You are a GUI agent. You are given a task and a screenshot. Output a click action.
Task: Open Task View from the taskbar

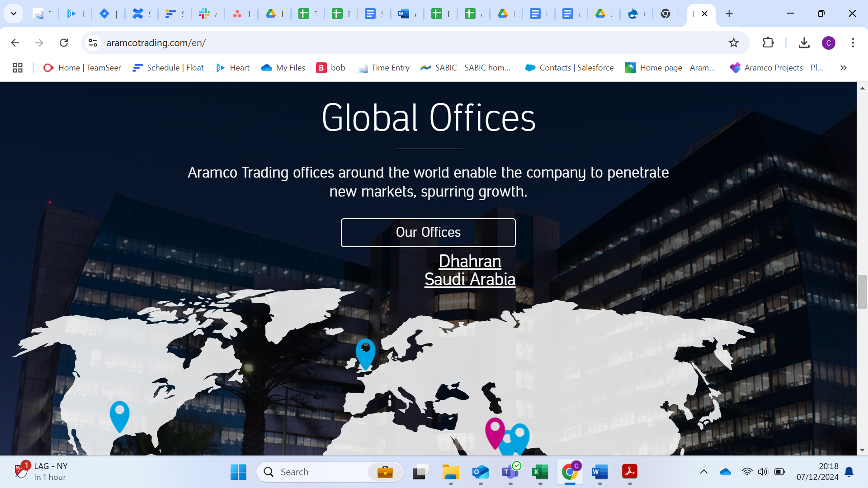(420, 472)
